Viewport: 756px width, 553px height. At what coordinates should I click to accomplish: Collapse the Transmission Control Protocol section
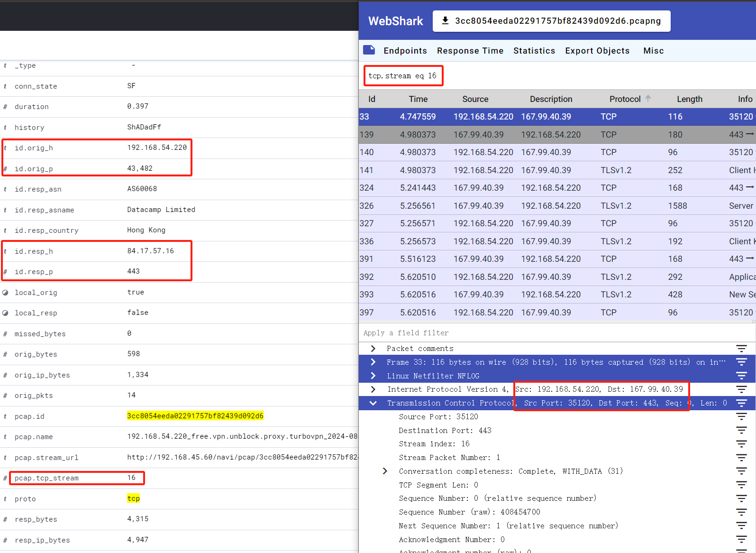pyautogui.click(x=373, y=403)
